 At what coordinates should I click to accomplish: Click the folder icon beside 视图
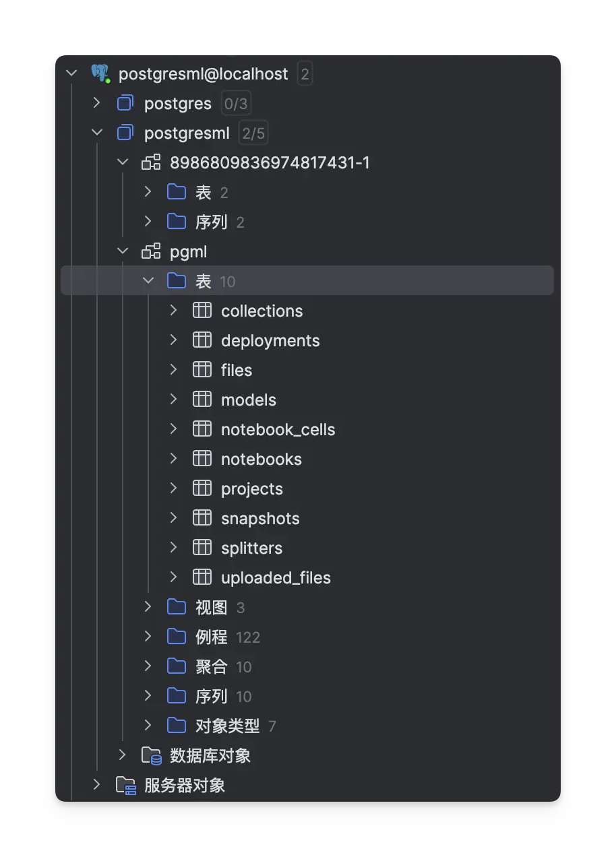pyautogui.click(x=176, y=606)
